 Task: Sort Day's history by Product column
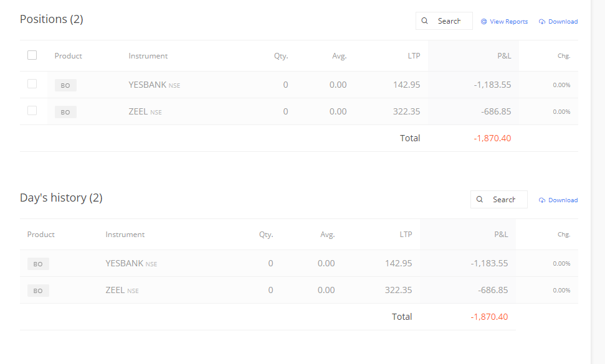pos(41,234)
